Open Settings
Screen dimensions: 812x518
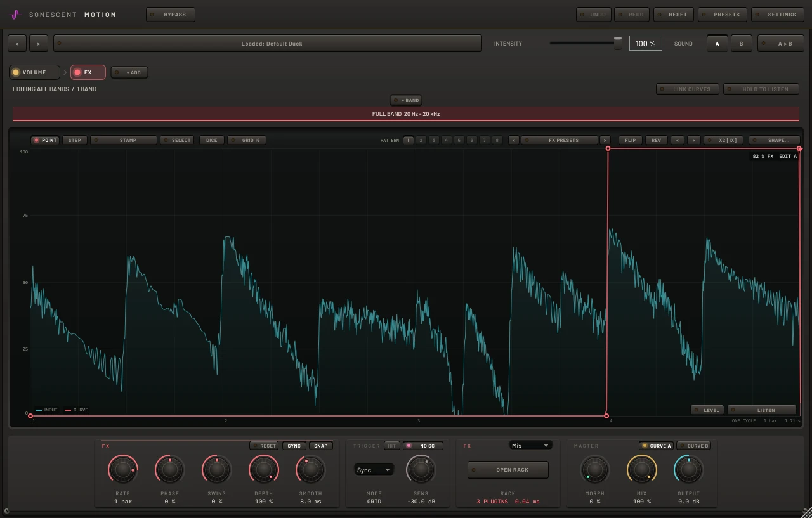pyautogui.click(x=777, y=15)
